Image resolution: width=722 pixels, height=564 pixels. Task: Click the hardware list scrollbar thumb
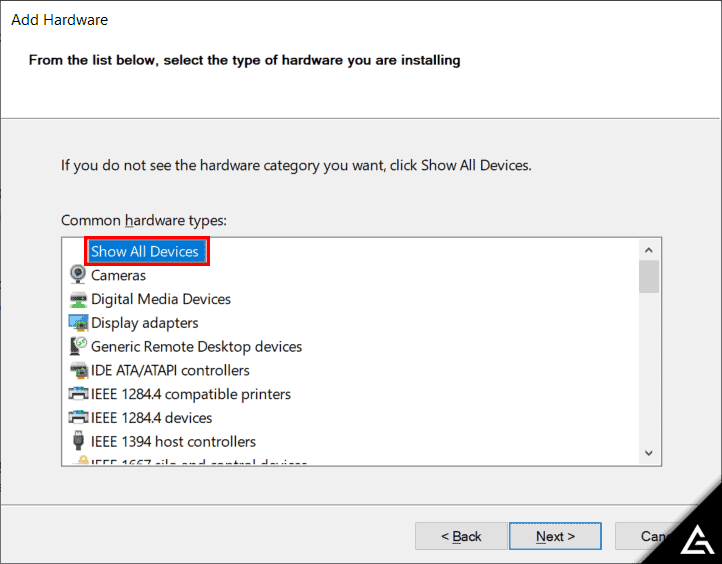(x=649, y=276)
